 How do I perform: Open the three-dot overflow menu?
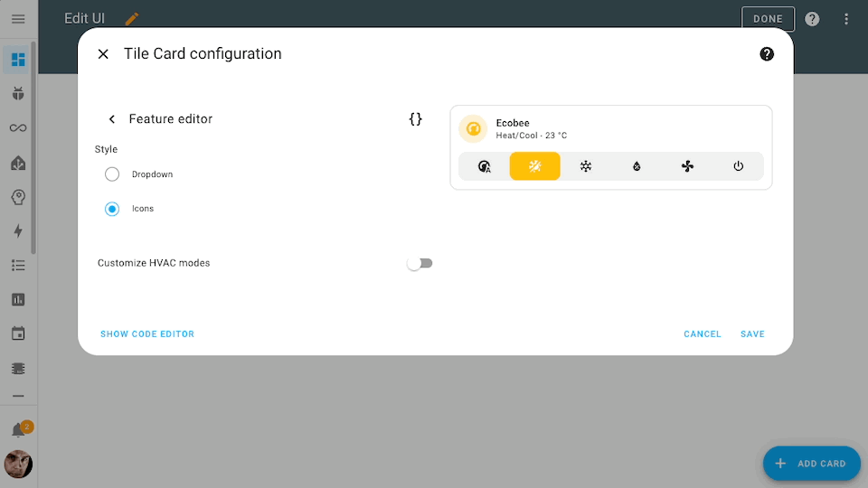click(846, 19)
